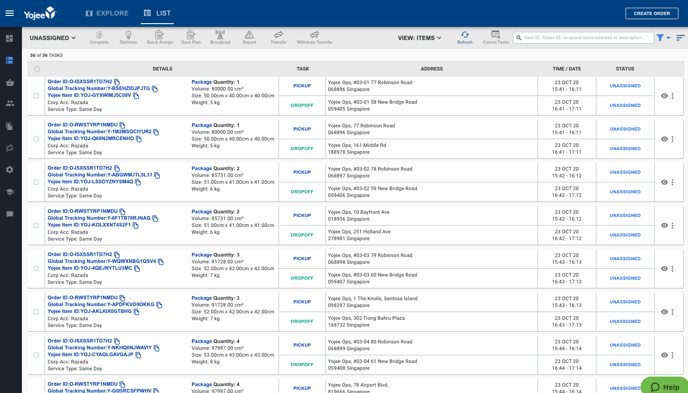This screenshot has width=688, height=393.
Task: Open Global Tracking Number Y-6F1TB76RJNAQ link
Action: [x=99, y=218]
